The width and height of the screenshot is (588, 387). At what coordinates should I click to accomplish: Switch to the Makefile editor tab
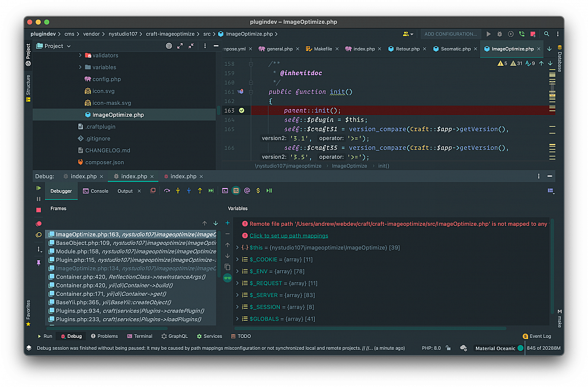[x=322, y=49]
